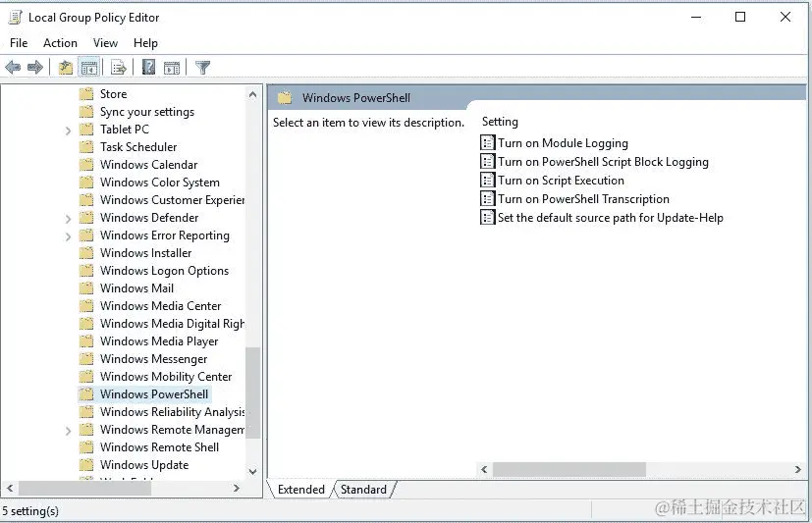812x523 pixels.
Task: Click tree pane horizontal scroll left arrow
Action: coord(10,488)
